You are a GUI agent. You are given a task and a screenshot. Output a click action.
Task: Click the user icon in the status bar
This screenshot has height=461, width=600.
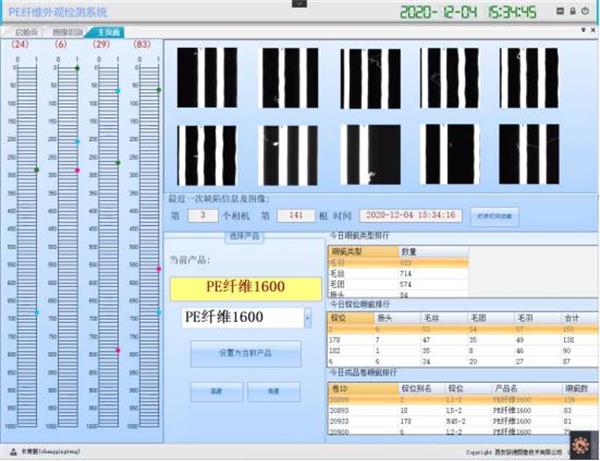point(13,452)
